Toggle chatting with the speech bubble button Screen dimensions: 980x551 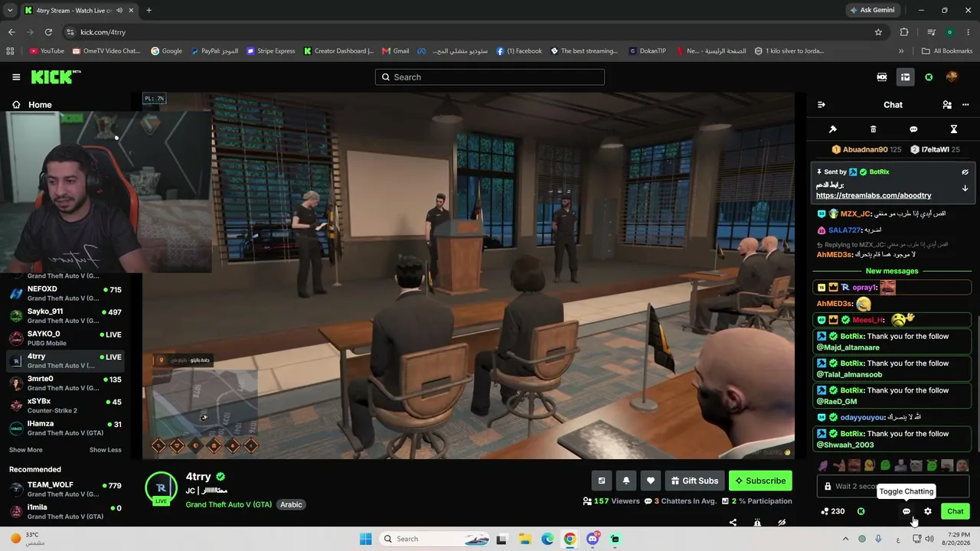(x=906, y=511)
